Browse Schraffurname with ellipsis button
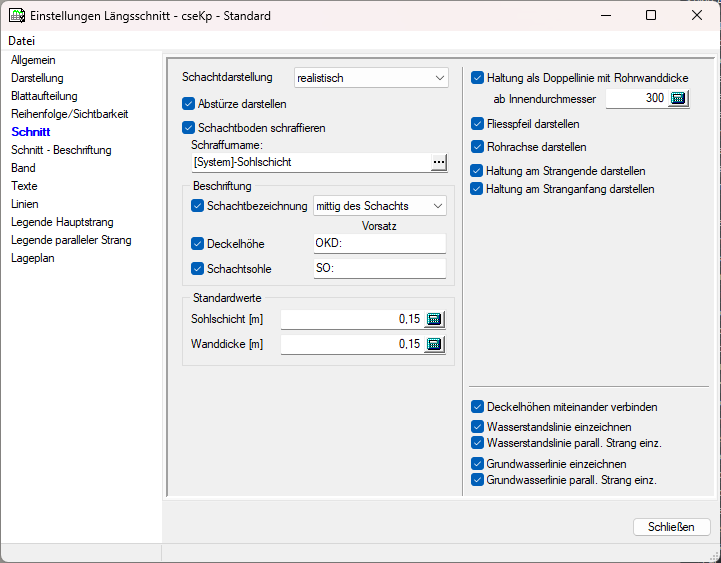721x563 pixels. point(438,162)
